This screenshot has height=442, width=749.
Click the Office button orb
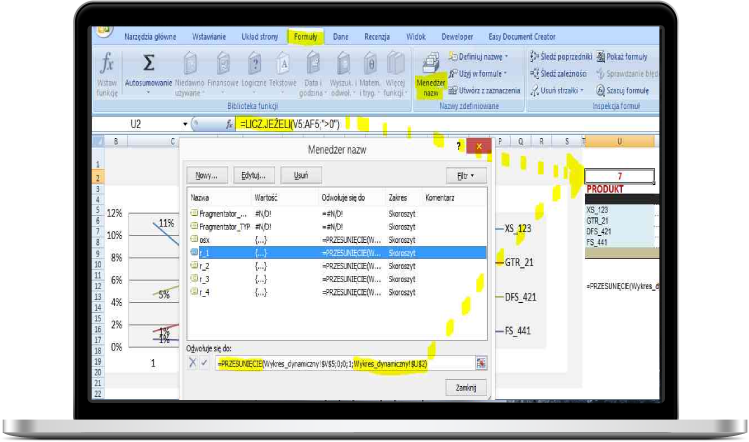(102, 31)
